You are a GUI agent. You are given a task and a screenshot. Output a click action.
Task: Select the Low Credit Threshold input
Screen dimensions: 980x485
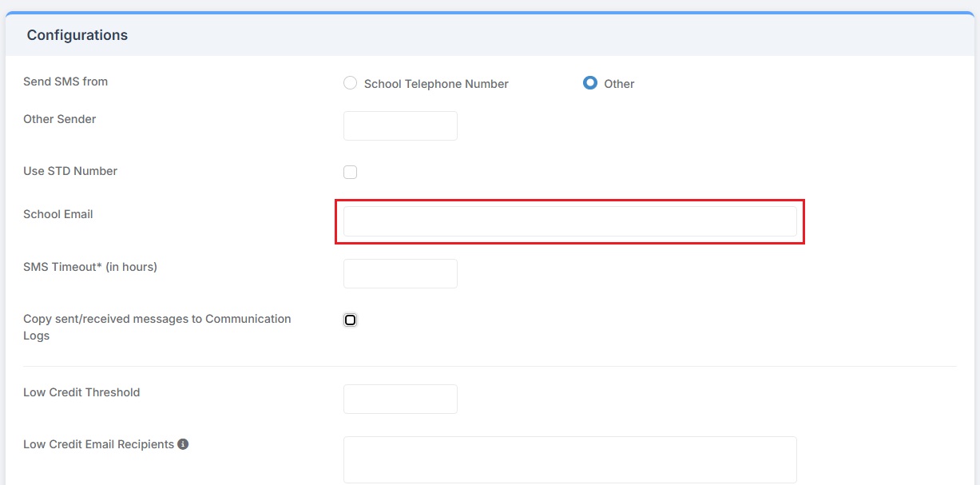[400, 400]
